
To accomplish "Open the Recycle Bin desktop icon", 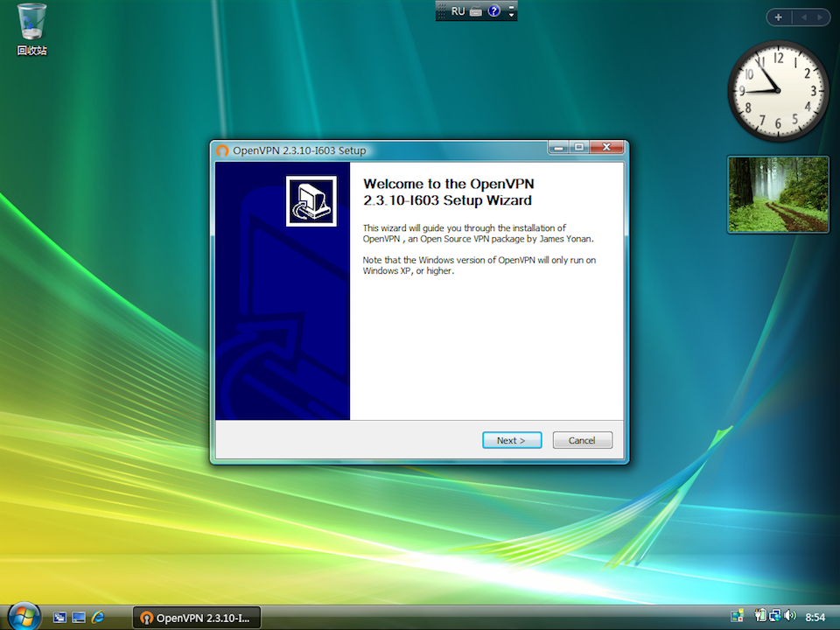I will click(31, 30).
